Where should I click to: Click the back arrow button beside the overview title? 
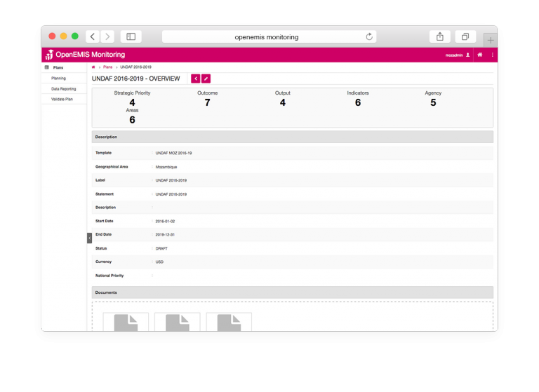[196, 79]
